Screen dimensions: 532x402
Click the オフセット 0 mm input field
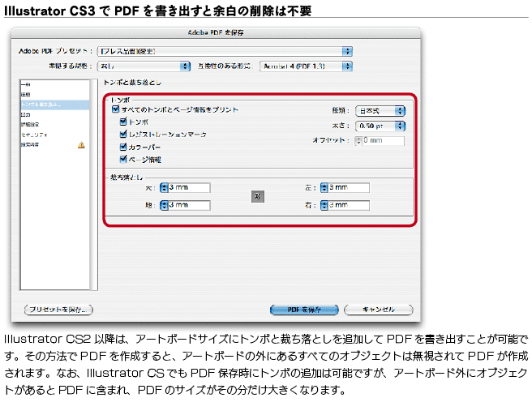(384, 141)
